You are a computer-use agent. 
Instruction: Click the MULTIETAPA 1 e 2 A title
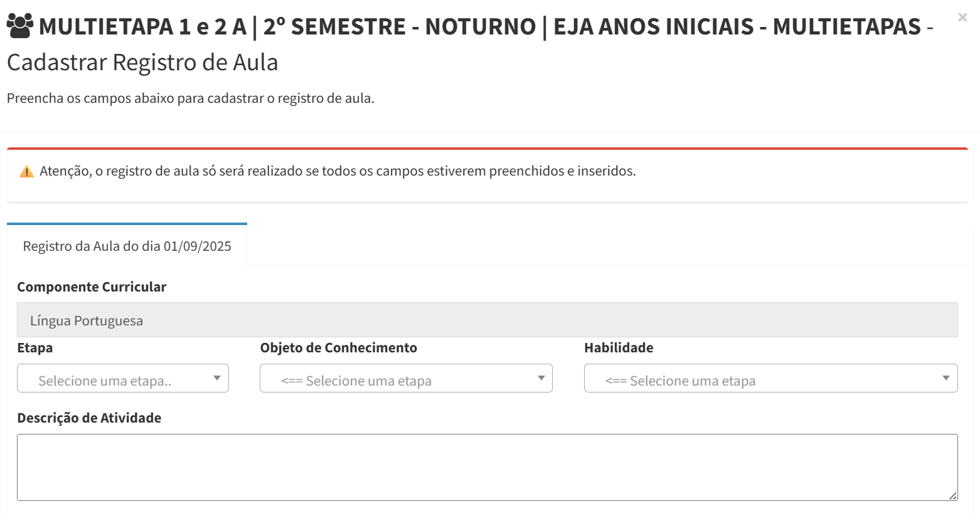143,27
